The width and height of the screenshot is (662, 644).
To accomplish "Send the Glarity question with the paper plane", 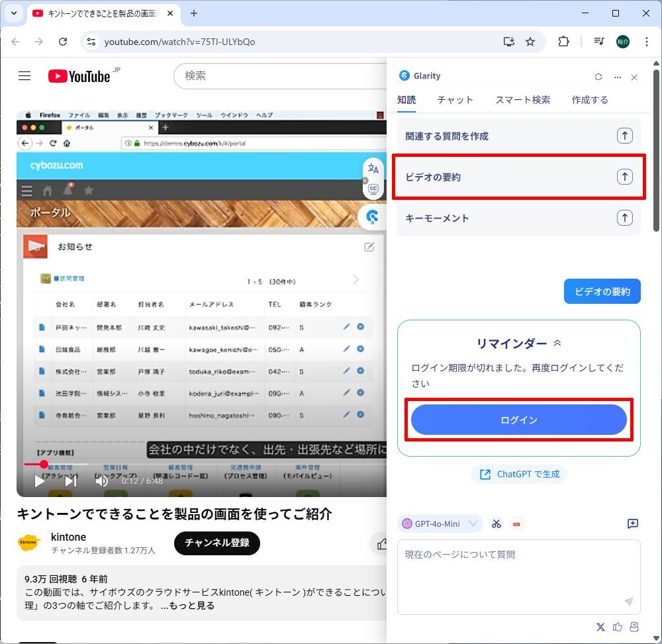I will (629, 602).
